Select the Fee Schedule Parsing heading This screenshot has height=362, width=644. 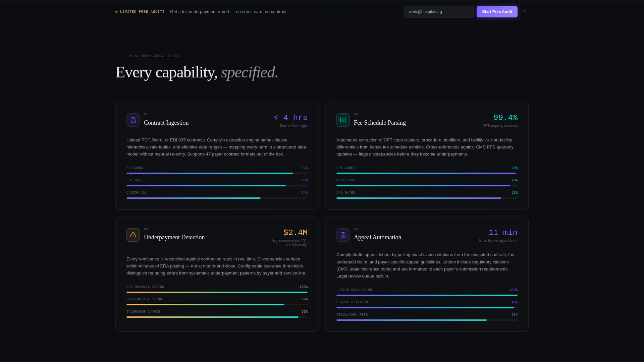(379, 123)
